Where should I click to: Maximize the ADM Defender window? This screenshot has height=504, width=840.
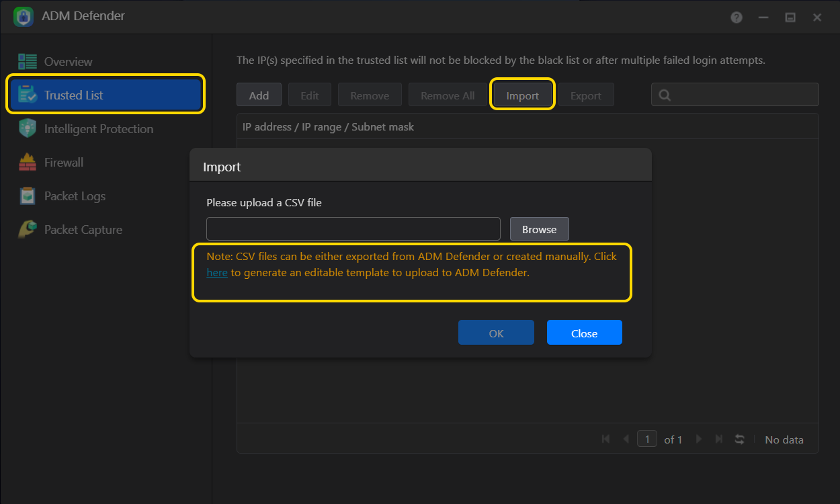[x=790, y=17]
